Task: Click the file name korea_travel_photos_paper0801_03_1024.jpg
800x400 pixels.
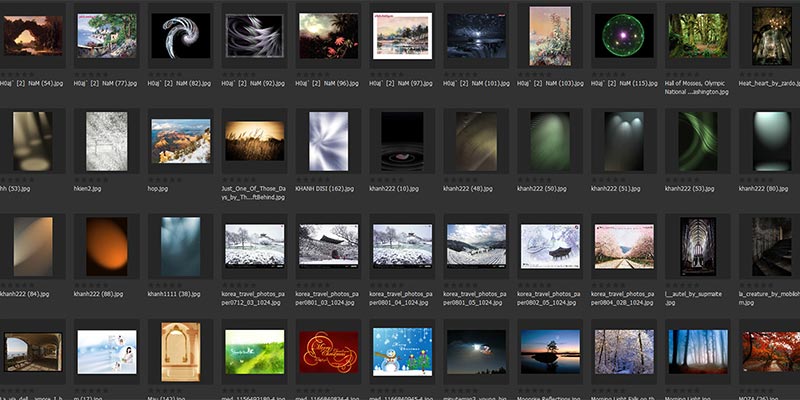Action: (x=327, y=298)
